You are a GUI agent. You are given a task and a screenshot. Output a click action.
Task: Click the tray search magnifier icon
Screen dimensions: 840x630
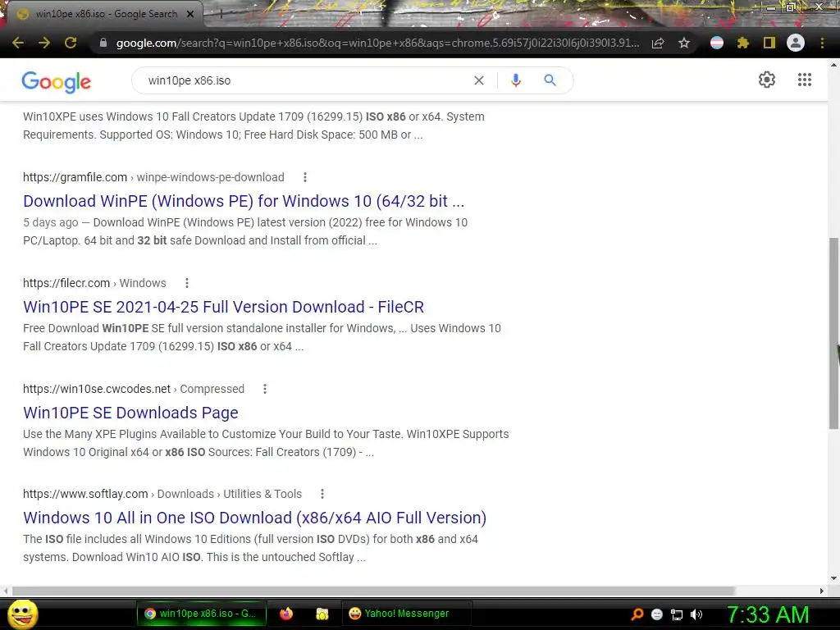pos(637,614)
